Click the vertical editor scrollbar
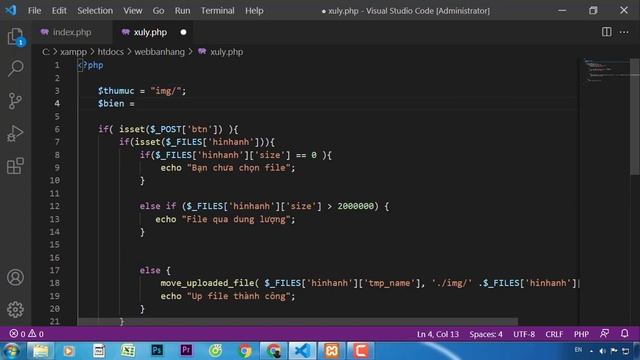This screenshot has width=640, height=360. [x=635, y=116]
